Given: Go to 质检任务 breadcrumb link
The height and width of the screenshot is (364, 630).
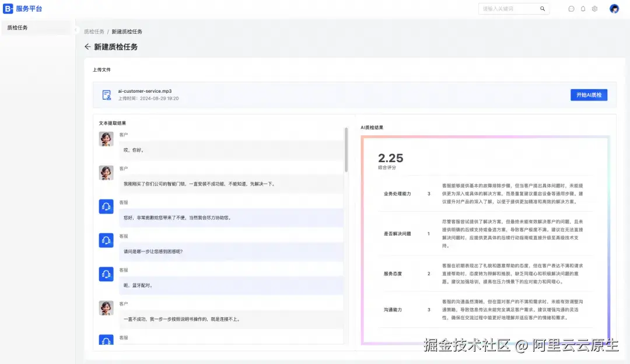Looking at the screenshot, I should 94,32.
